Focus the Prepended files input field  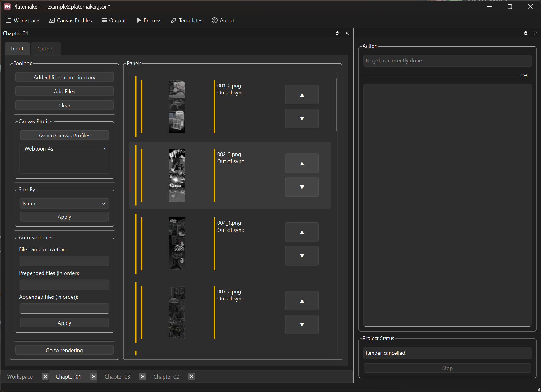[64, 285]
